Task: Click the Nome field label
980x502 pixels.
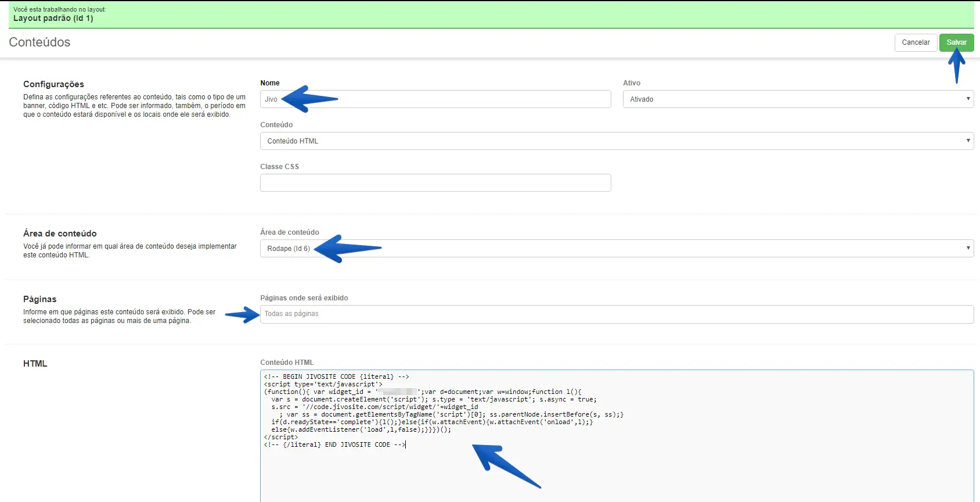Action: (270, 83)
